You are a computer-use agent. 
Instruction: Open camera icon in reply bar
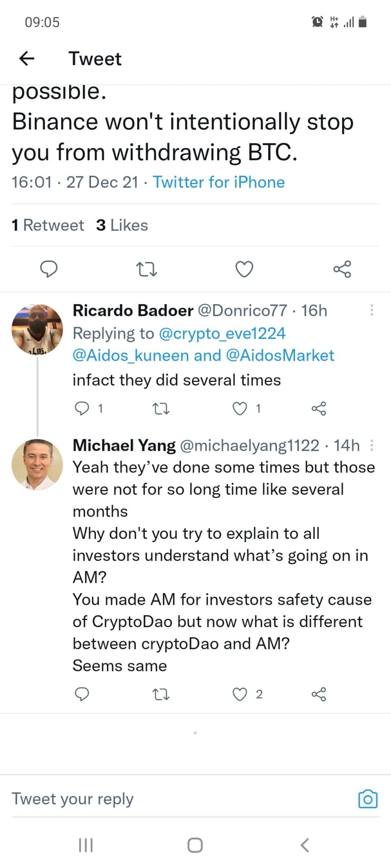[x=367, y=799]
